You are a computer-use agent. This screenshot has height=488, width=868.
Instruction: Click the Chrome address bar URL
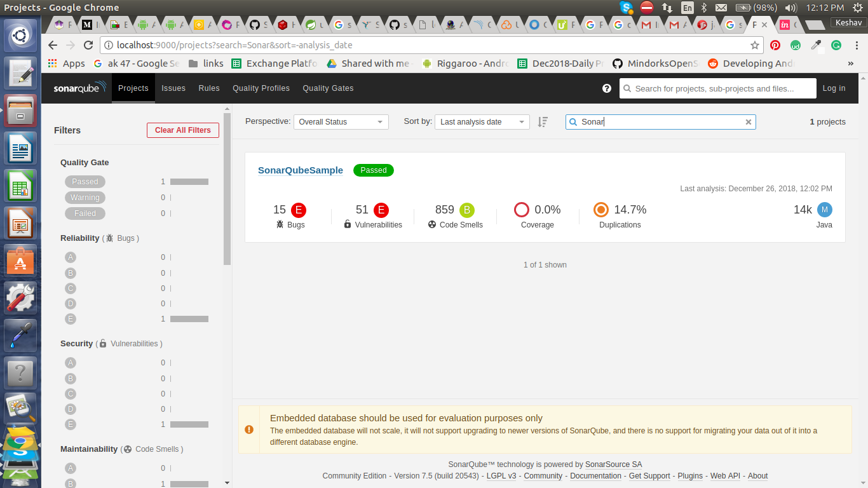tap(234, 45)
